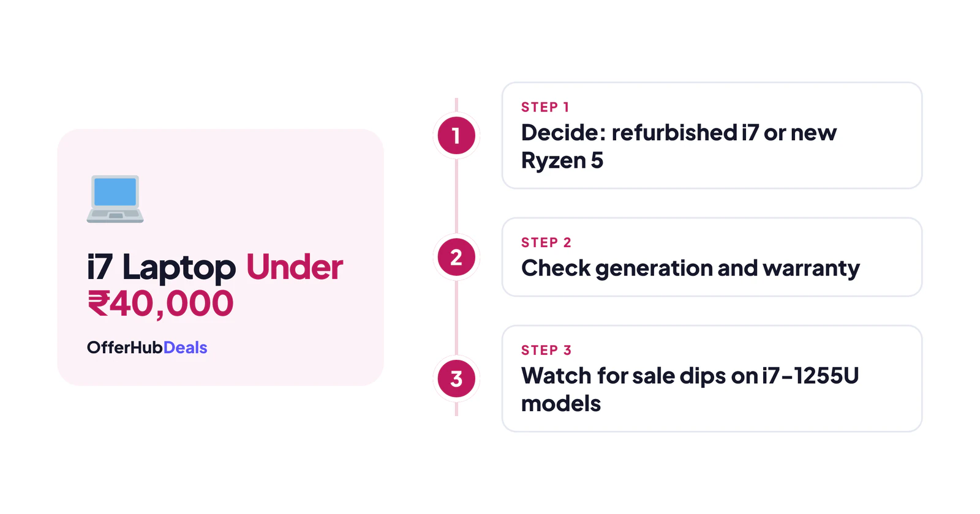This screenshot has height=514, width=980.
Task: Click the "Ryzen 5" text in step 1
Action: click(x=562, y=160)
